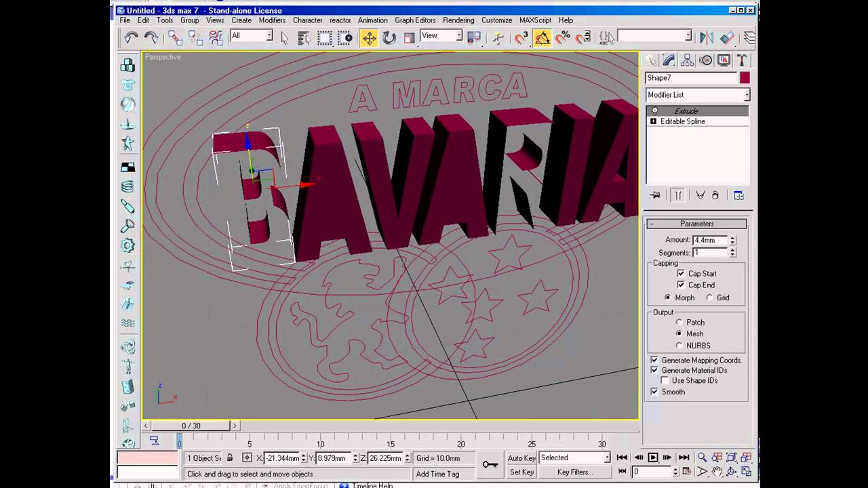
Task: Switch to the Utilities hammer tab
Action: [x=742, y=60]
